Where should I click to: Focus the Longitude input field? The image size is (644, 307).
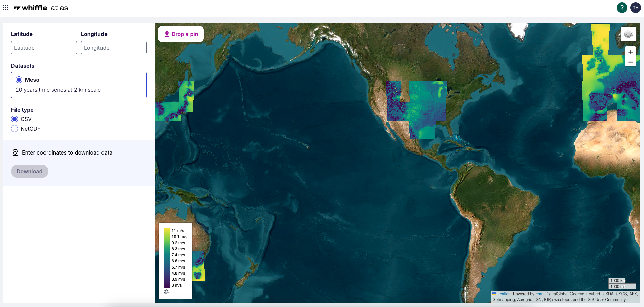pyautogui.click(x=114, y=48)
